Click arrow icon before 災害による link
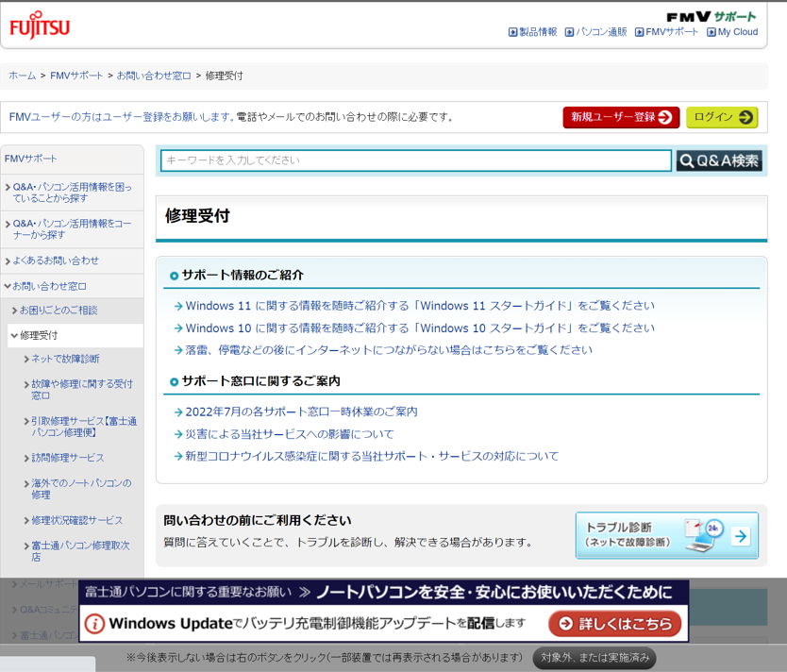The width and height of the screenshot is (787, 672). tap(178, 434)
